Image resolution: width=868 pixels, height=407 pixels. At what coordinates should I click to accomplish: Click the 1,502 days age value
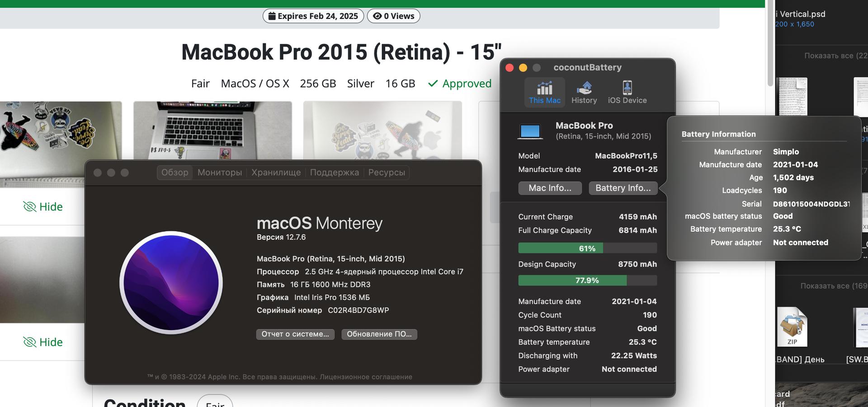[x=793, y=178]
